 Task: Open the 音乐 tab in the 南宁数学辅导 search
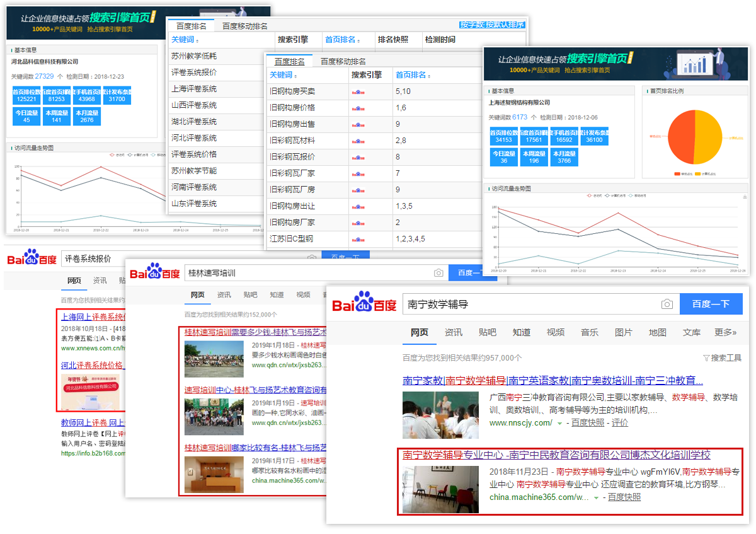(x=589, y=332)
